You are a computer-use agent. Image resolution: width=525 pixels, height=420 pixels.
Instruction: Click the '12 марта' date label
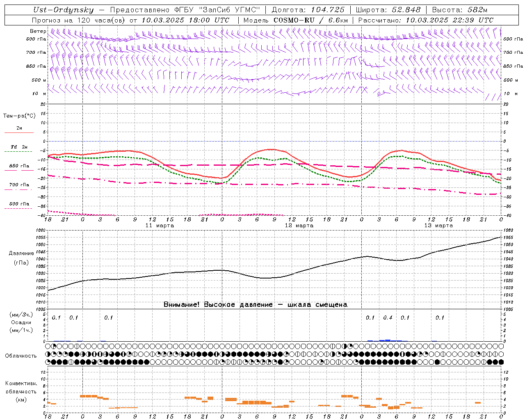tap(299, 226)
